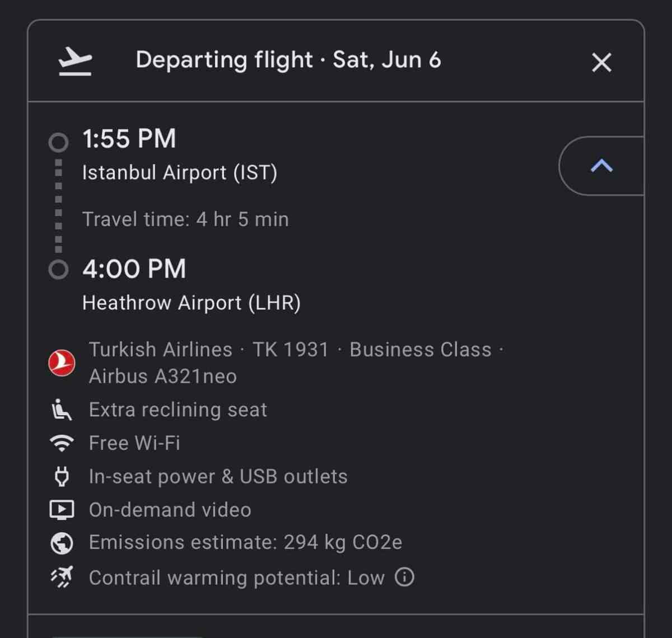The width and height of the screenshot is (672, 638).
Task: Click the Turkish Airlines logo icon
Action: [x=62, y=363]
